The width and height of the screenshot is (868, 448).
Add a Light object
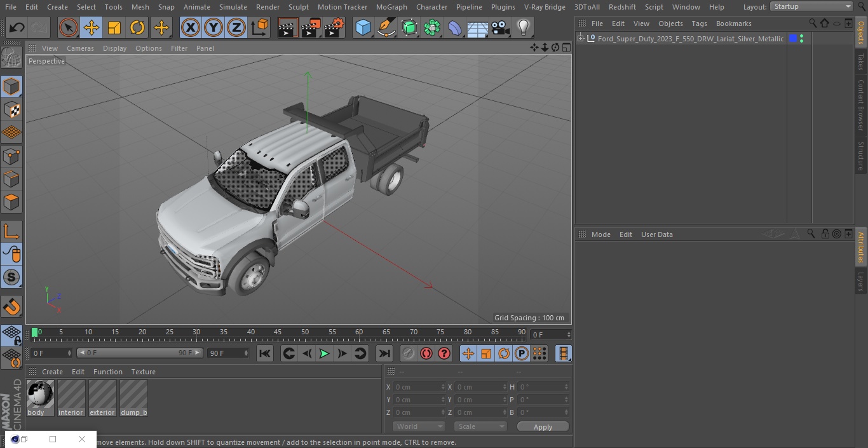click(524, 27)
